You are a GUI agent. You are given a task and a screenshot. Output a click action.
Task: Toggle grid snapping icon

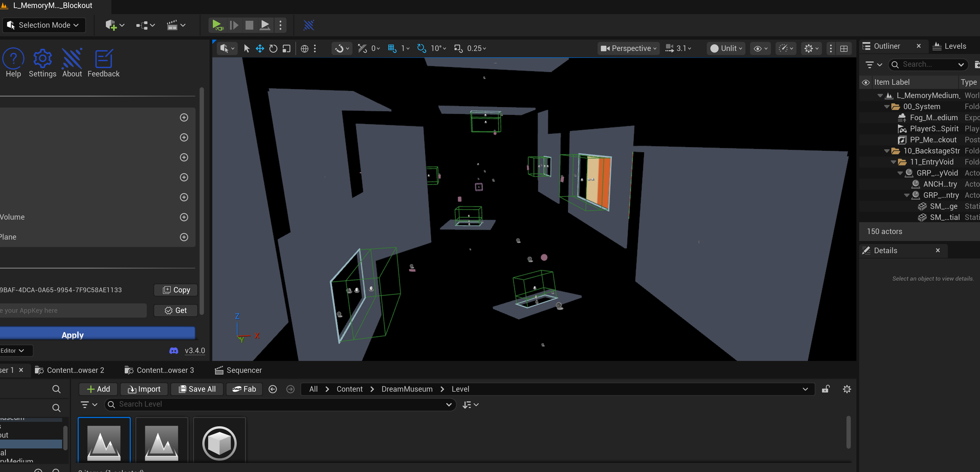point(392,48)
